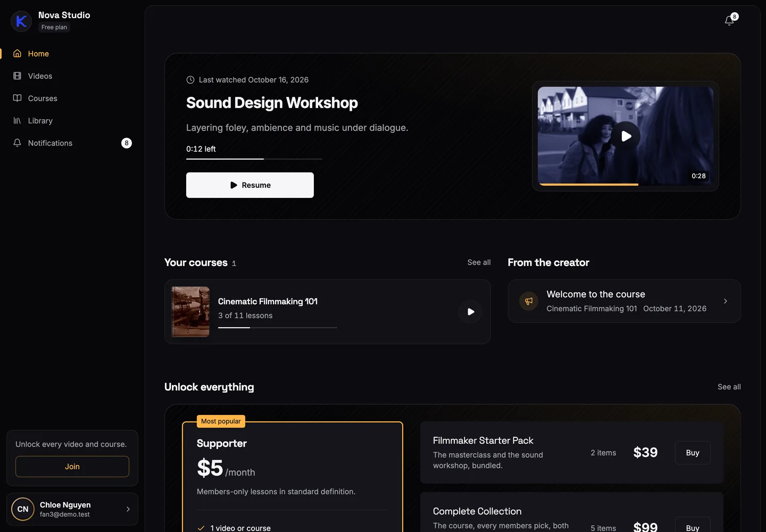This screenshot has height=532, width=766.
Task: Open Courses section in sidebar
Action: click(x=72, y=98)
